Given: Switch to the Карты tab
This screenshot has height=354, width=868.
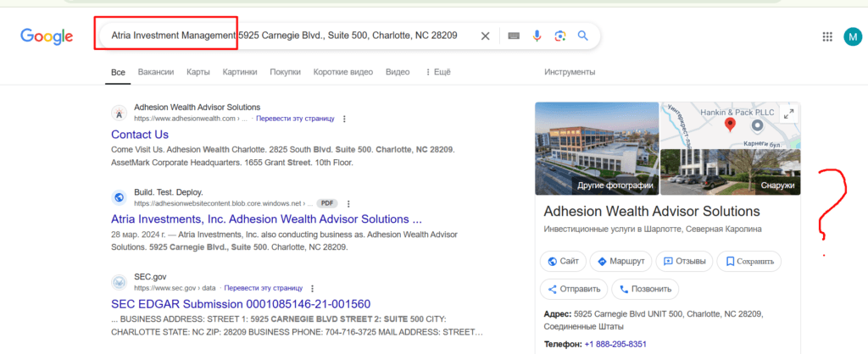Looking at the screenshot, I should 198,72.
